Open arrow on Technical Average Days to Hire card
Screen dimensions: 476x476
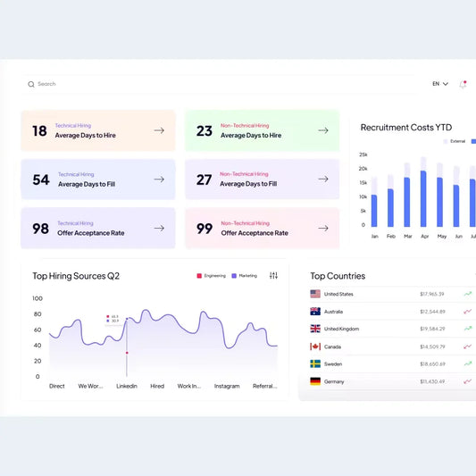click(159, 130)
